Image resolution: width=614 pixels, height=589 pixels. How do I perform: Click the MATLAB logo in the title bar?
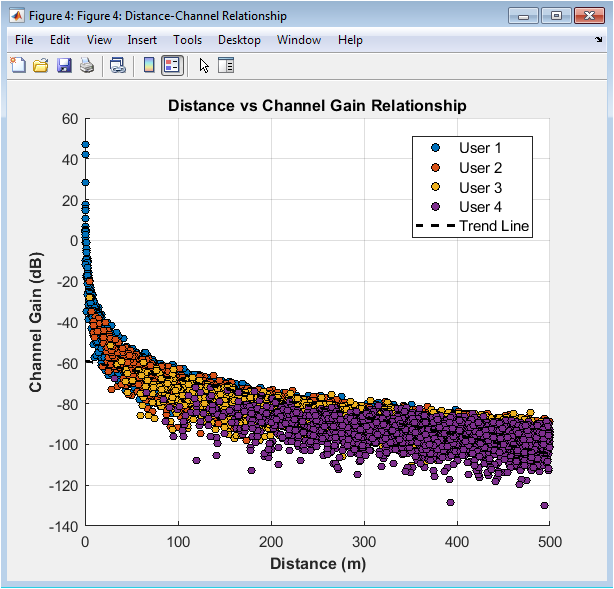click(x=17, y=16)
